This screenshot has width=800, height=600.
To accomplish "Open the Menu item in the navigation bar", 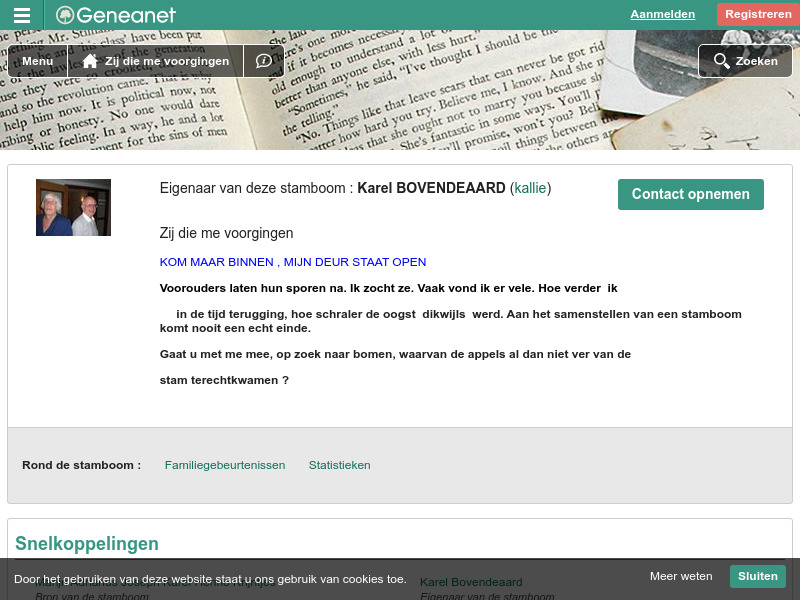I will 37,61.
